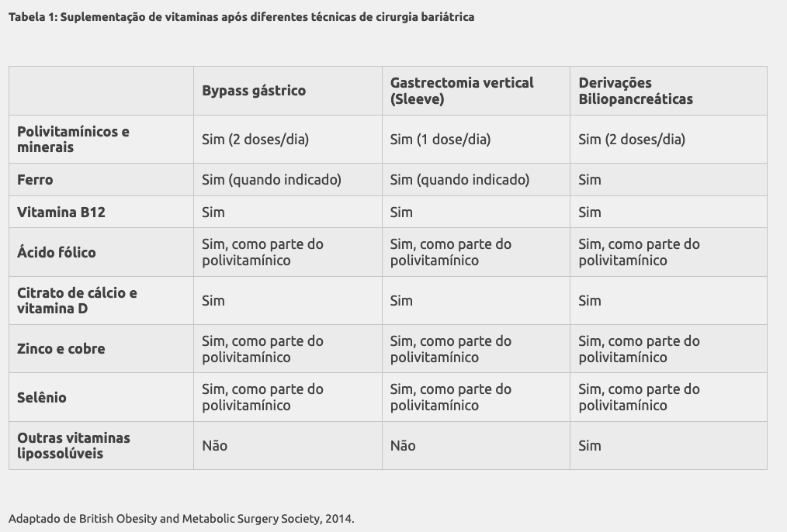This screenshot has width=787, height=532.
Task: Select the 'Zinco e cobre' row label
Action: (61, 349)
